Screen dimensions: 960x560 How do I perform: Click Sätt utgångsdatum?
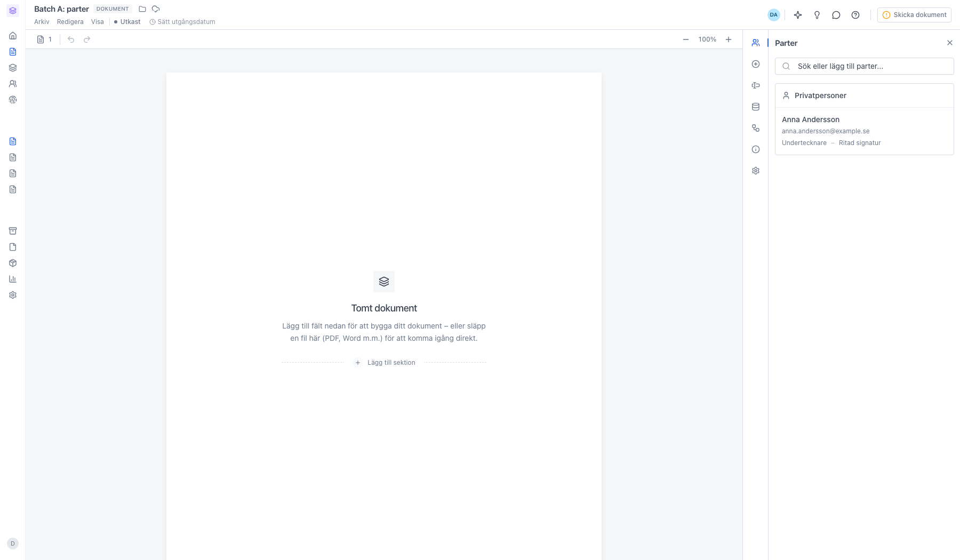click(182, 22)
